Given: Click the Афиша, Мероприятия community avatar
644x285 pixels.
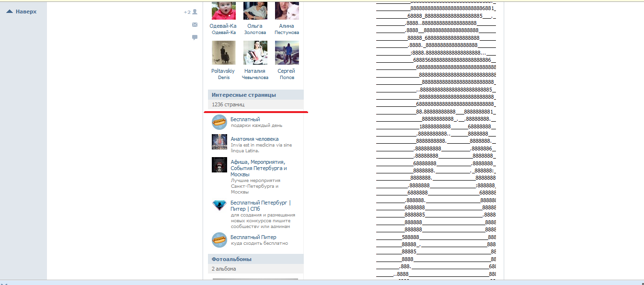Looking at the screenshot, I should click(x=219, y=165).
